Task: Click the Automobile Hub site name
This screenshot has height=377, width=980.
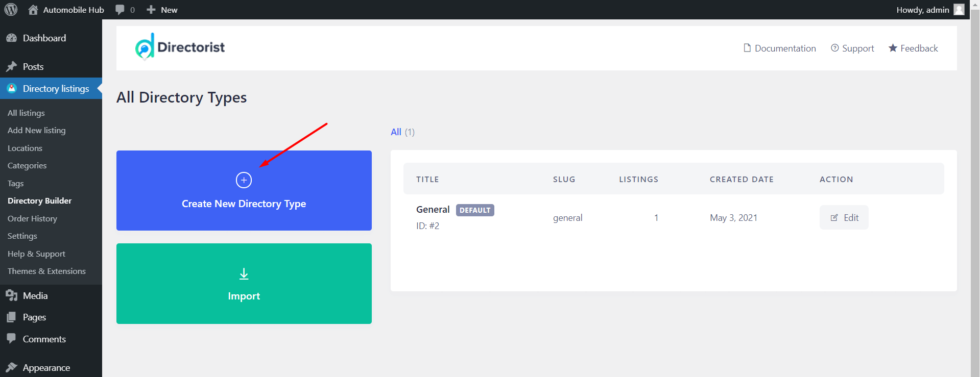Action: tap(74, 10)
